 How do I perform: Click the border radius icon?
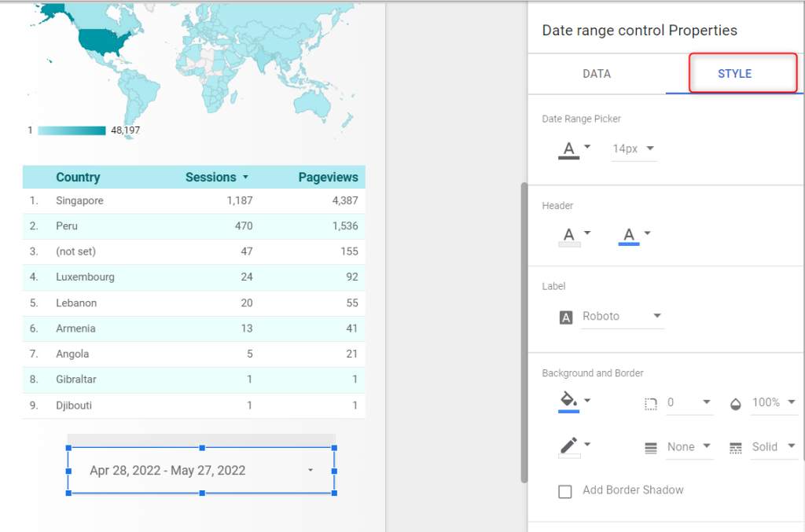click(x=650, y=404)
